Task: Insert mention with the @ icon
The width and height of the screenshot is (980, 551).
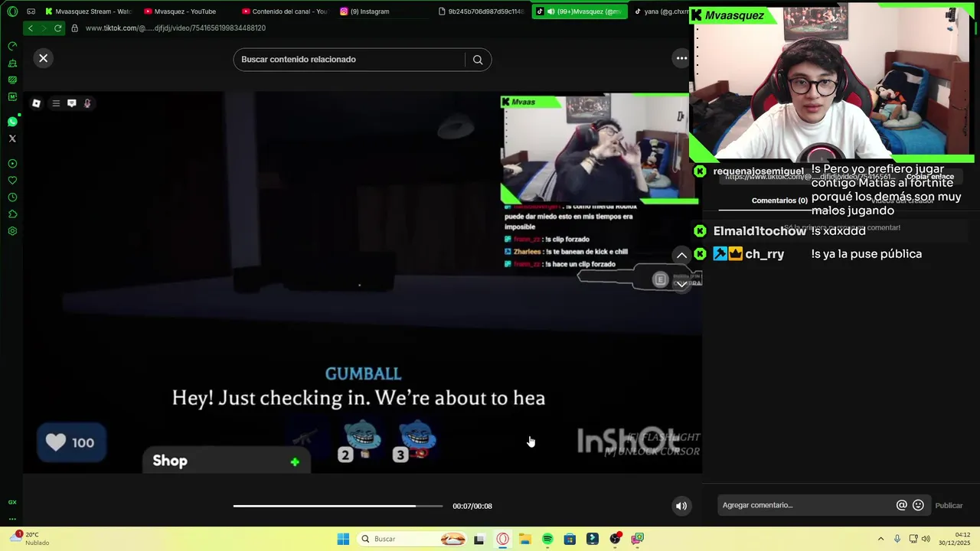Action: click(902, 505)
